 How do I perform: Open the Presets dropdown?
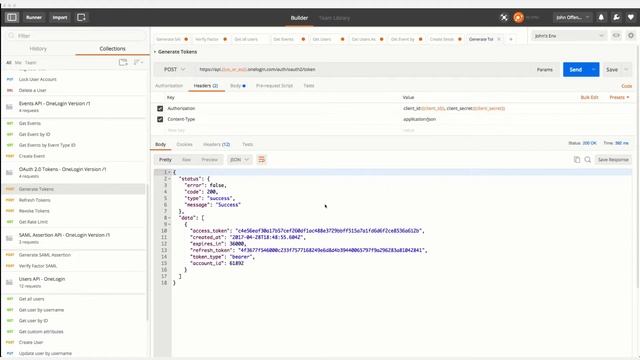point(619,98)
